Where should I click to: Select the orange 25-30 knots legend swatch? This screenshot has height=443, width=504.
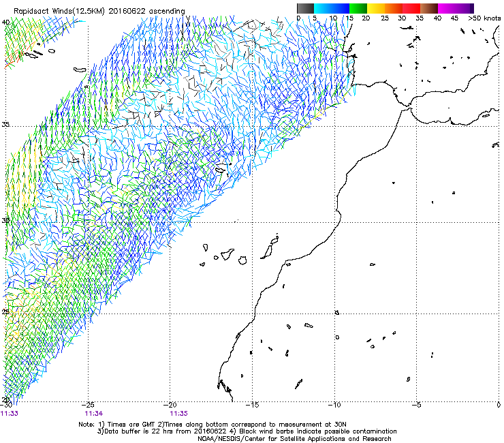(x=394, y=8)
